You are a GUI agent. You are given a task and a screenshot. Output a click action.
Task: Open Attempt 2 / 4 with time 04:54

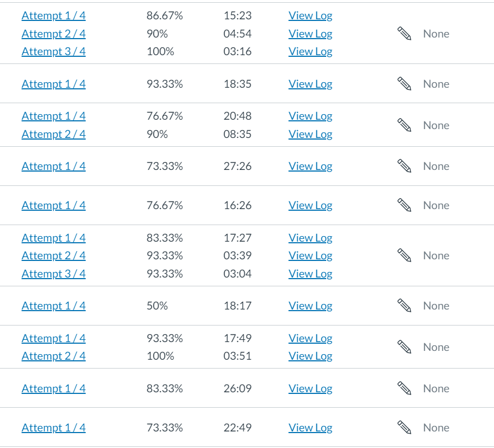54,34
